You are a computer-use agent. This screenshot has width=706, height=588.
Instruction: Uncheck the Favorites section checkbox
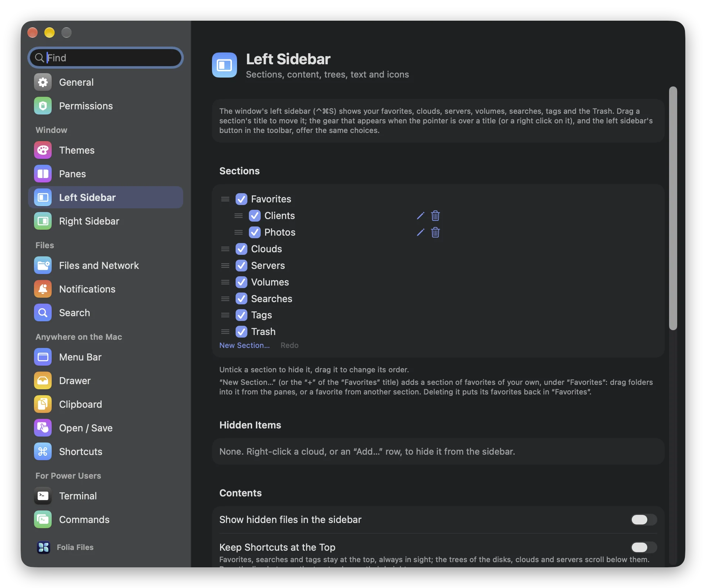[x=241, y=199]
